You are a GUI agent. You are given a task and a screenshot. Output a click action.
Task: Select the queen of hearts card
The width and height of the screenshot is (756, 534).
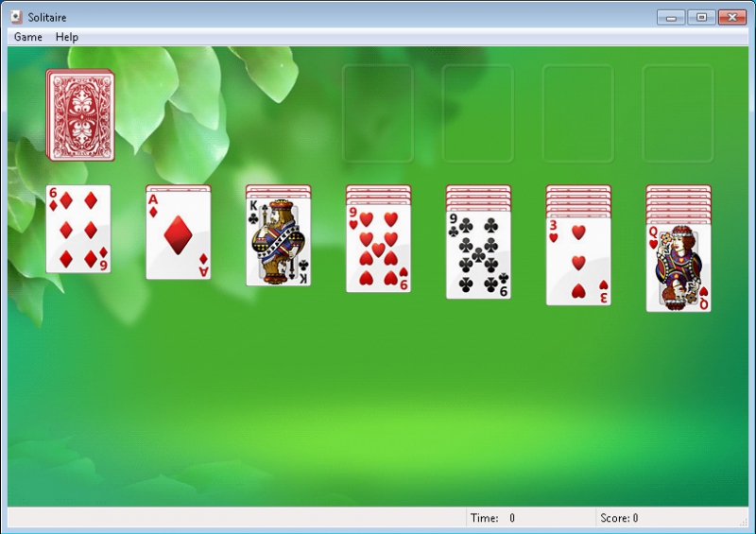coord(679,268)
